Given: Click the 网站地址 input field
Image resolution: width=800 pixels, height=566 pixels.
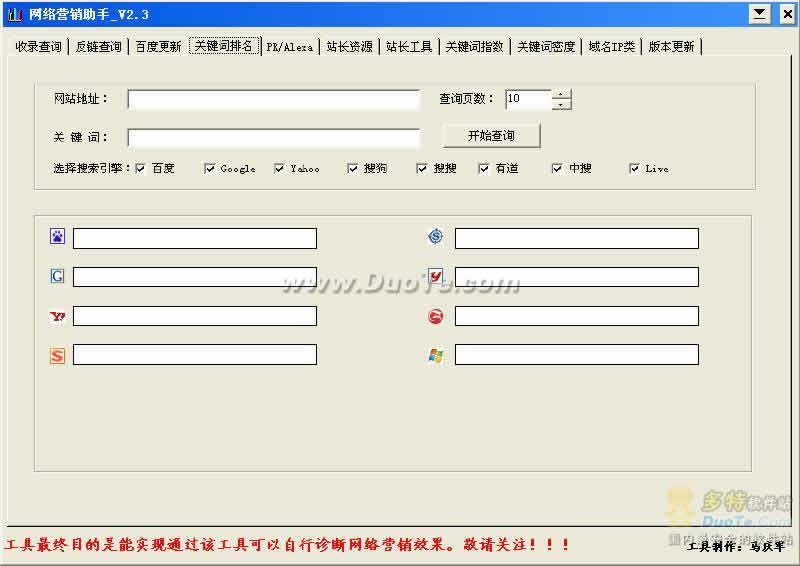Looking at the screenshot, I should pyautogui.click(x=274, y=100).
